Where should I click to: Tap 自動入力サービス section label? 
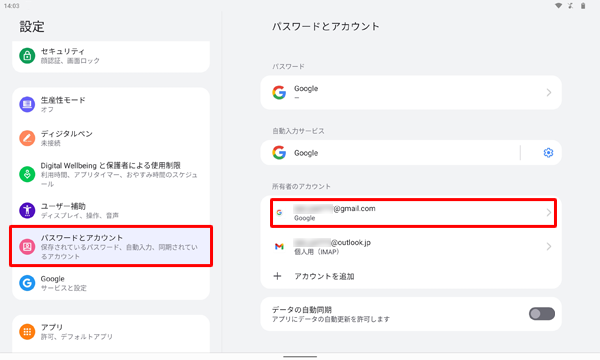[298, 131]
